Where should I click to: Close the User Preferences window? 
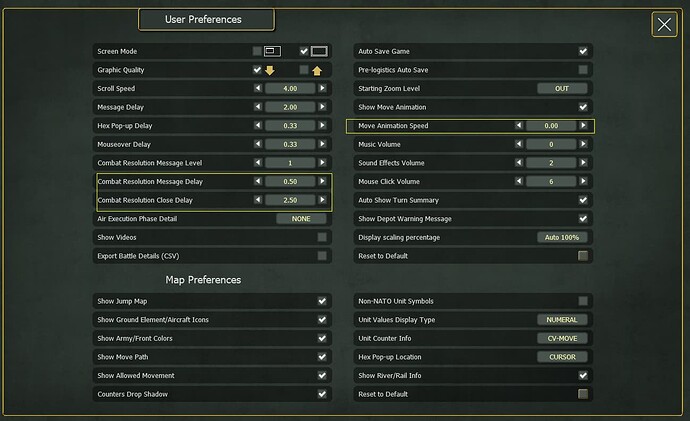664,25
